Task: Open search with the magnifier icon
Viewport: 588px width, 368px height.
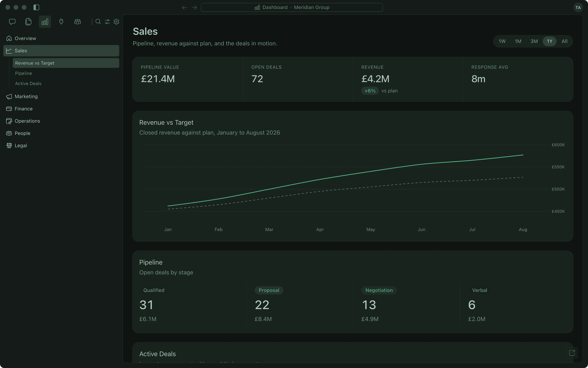Action: [x=98, y=22]
